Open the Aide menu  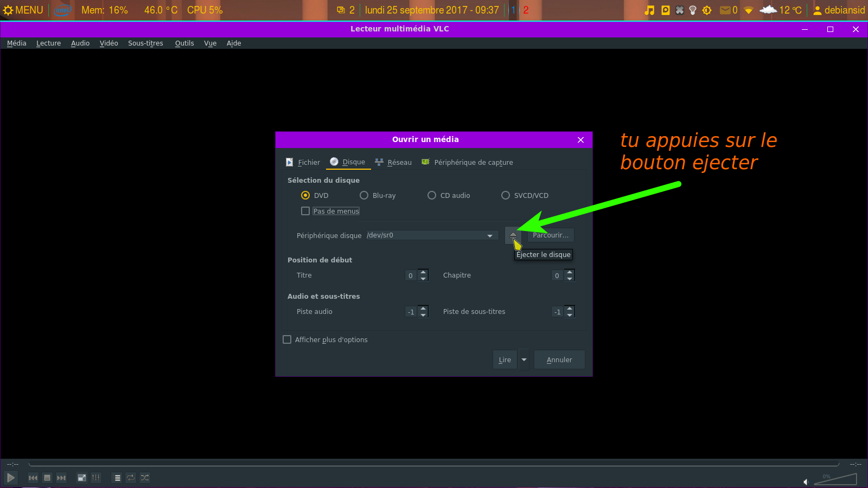234,43
